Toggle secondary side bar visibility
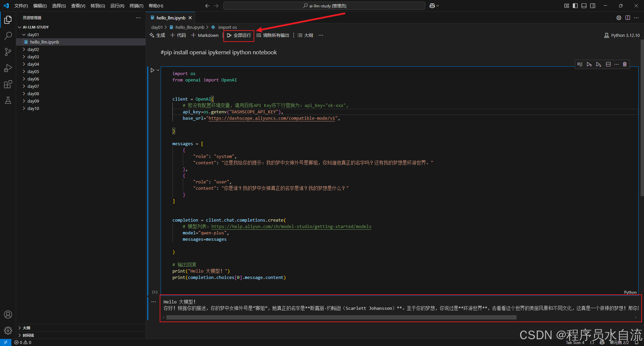 593,6
